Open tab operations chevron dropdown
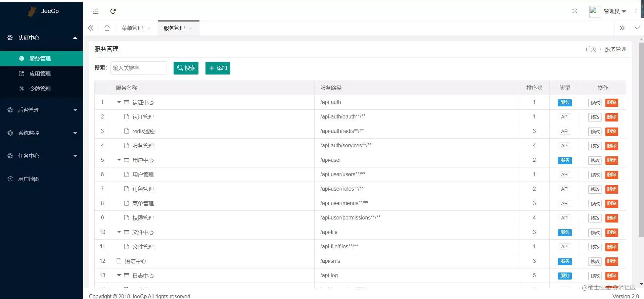The image size is (644, 299). pos(637,28)
